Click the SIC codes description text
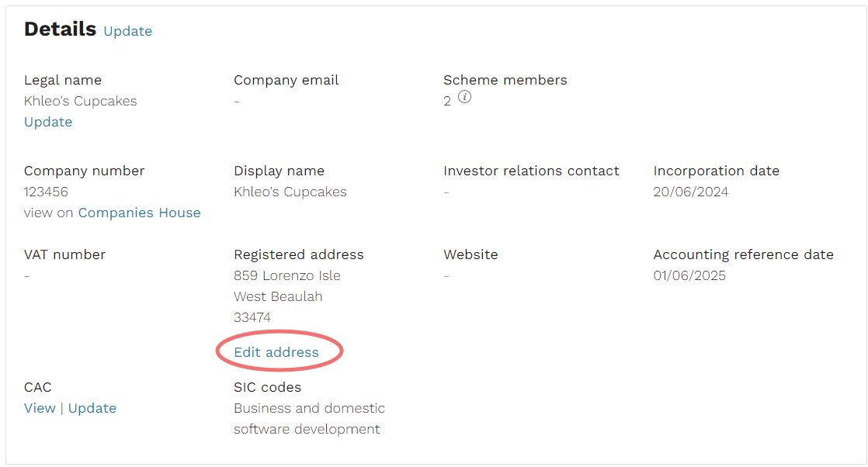This screenshot has width=868, height=467. point(310,418)
